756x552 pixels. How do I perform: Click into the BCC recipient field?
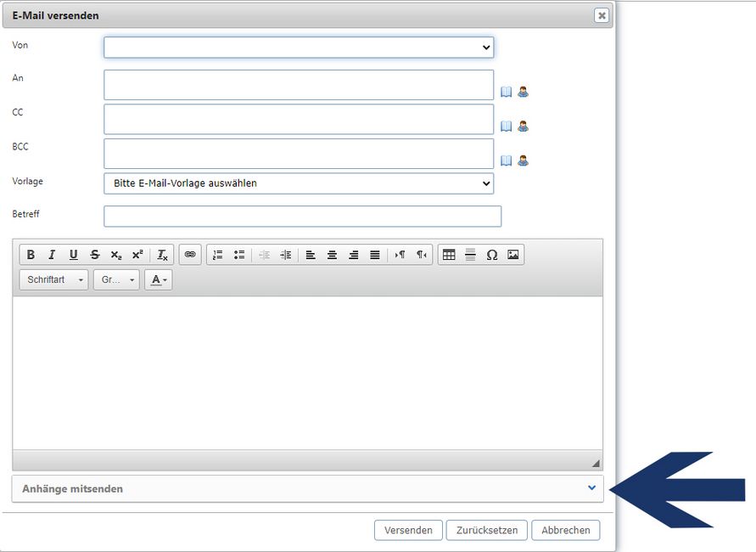299,154
